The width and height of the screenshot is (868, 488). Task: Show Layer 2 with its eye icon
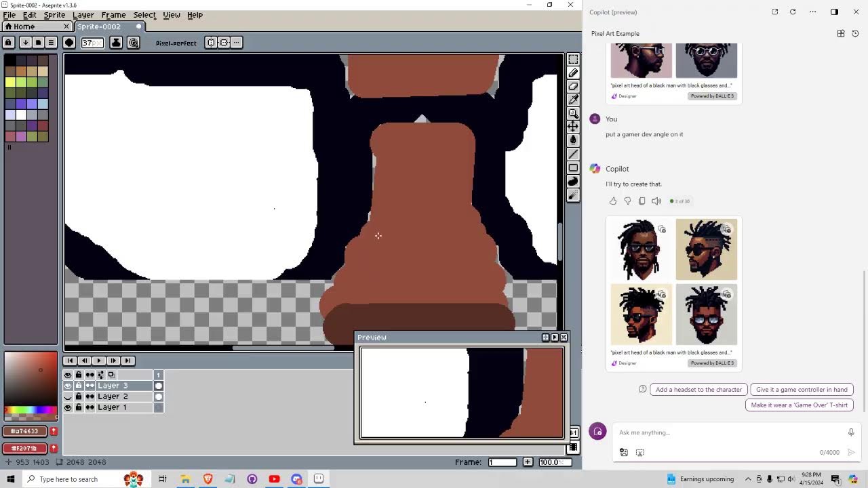(68, 396)
